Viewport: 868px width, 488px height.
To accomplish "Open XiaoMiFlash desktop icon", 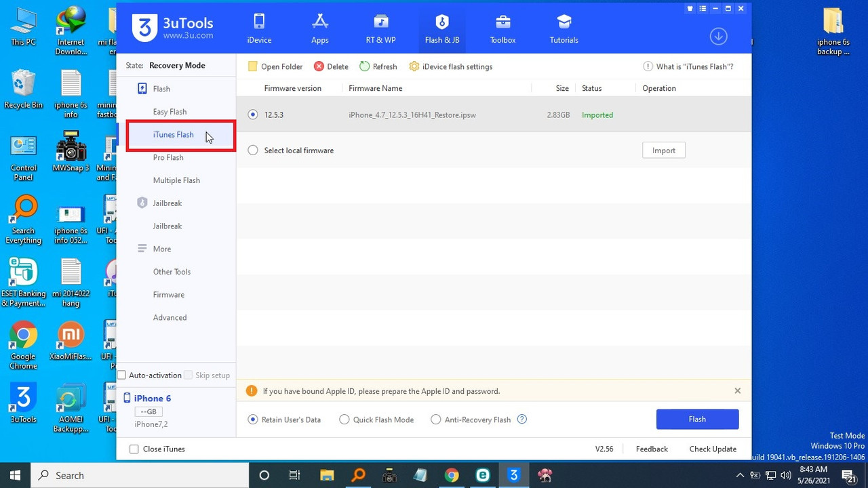I will pyautogui.click(x=71, y=342).
